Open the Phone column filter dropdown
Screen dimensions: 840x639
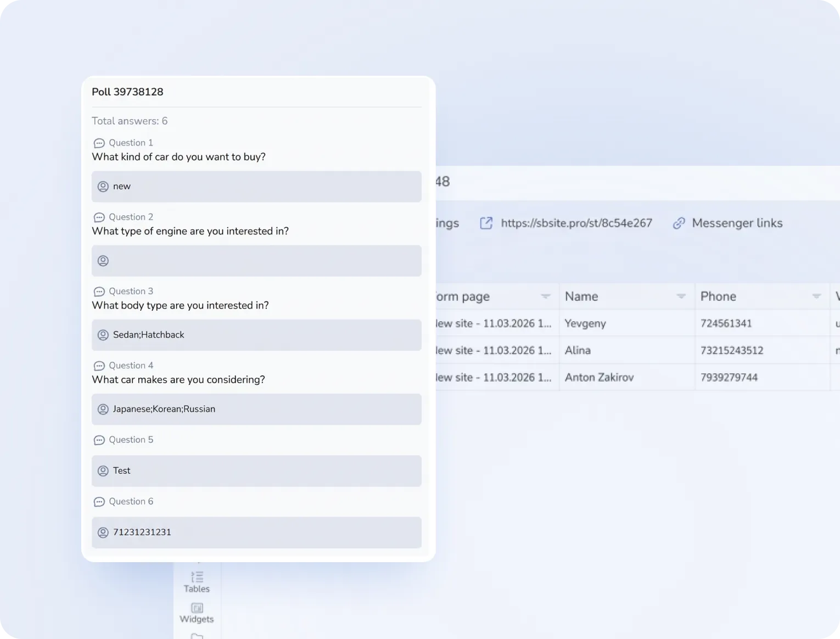coord(816,296)
